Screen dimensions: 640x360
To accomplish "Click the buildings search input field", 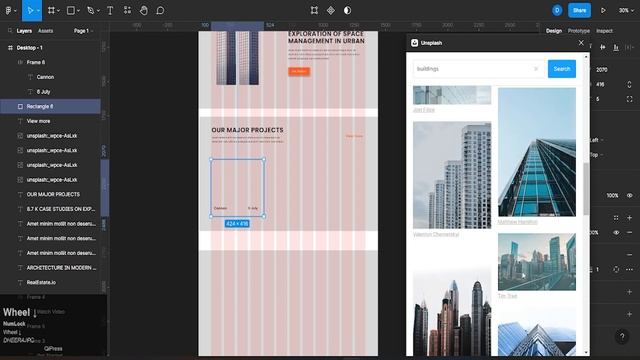I will pos(478,69).
